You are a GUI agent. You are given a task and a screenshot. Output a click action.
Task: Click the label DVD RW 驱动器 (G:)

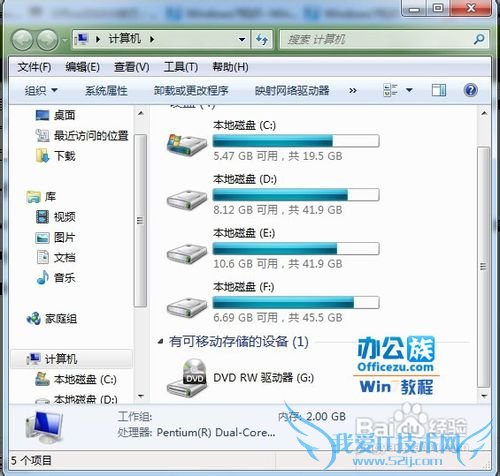[264, 378]
